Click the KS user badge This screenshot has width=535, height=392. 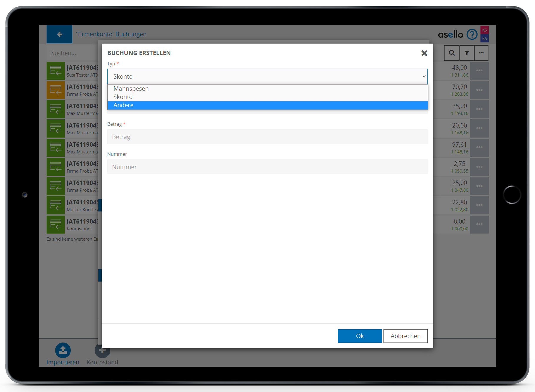tap(484, 30)
